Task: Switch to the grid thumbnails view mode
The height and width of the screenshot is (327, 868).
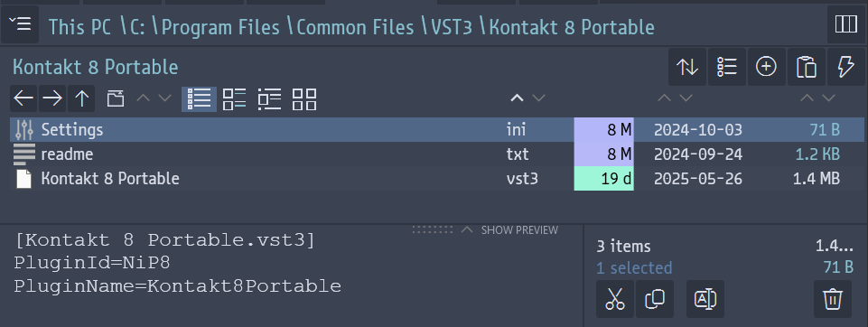Action: pyautogui.click(x=304, y=99)
